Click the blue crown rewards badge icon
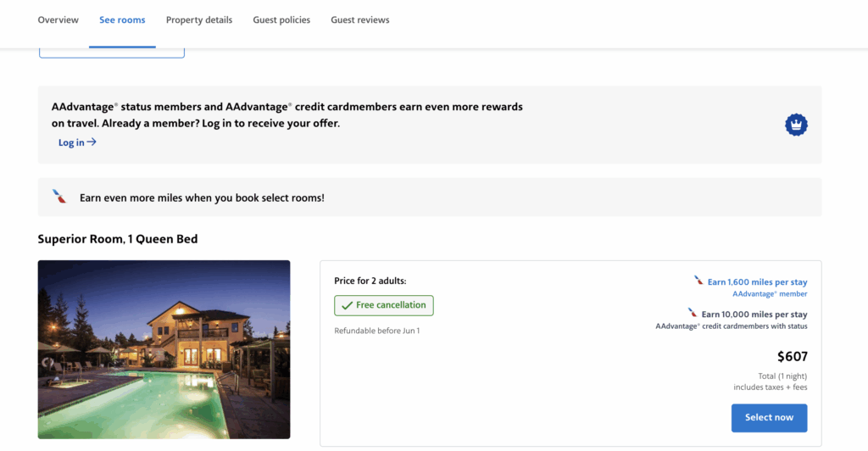Image resolution: width=868 pixels, height=451 pixels. point(796,125)
